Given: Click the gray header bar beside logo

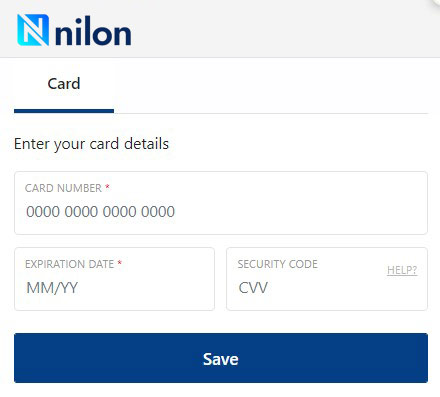Looking at the screenshot, I should (283, 29).
